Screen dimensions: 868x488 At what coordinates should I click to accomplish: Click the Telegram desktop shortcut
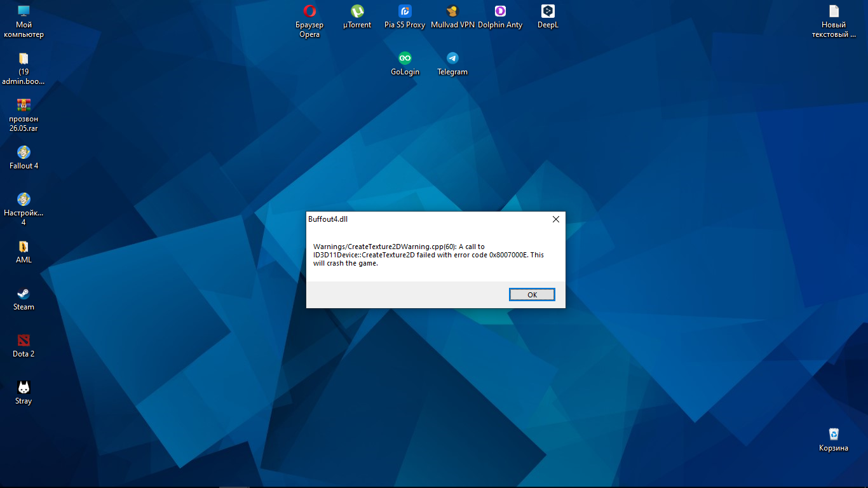pos(452,58)
